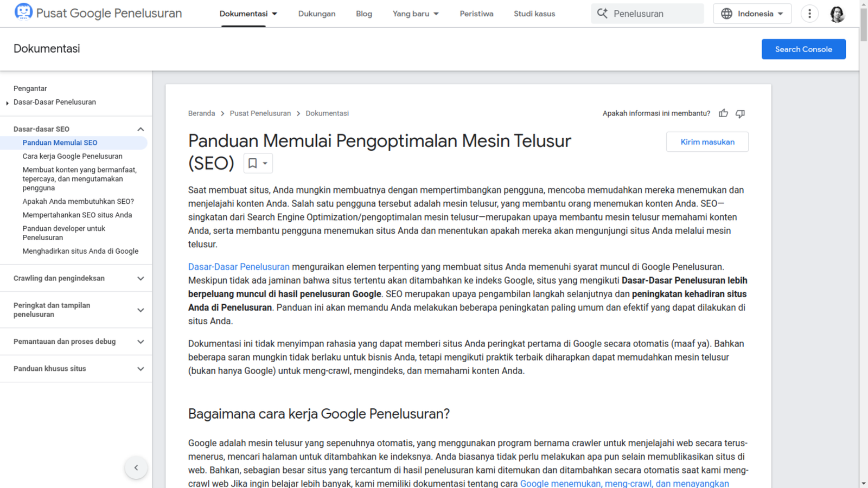Screen dimensions: 868x488
Task: Open the three-dot more options menu
Action: pos(809,14)
